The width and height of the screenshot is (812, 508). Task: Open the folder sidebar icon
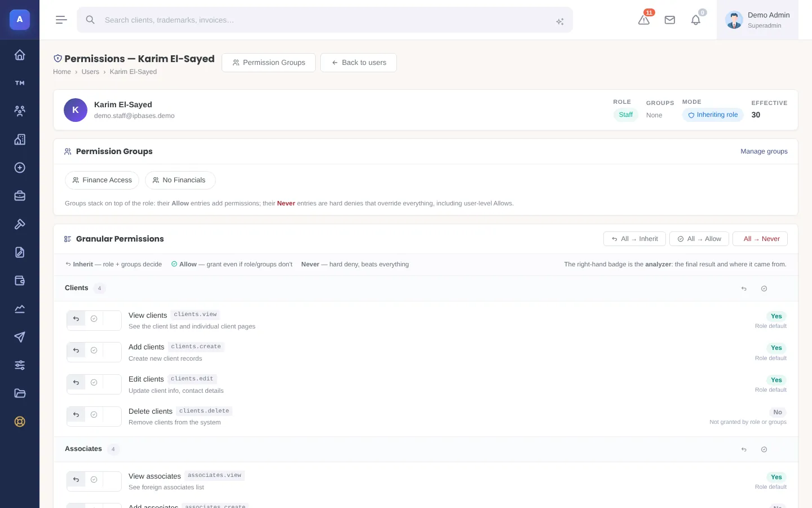[x=20, y=393]
